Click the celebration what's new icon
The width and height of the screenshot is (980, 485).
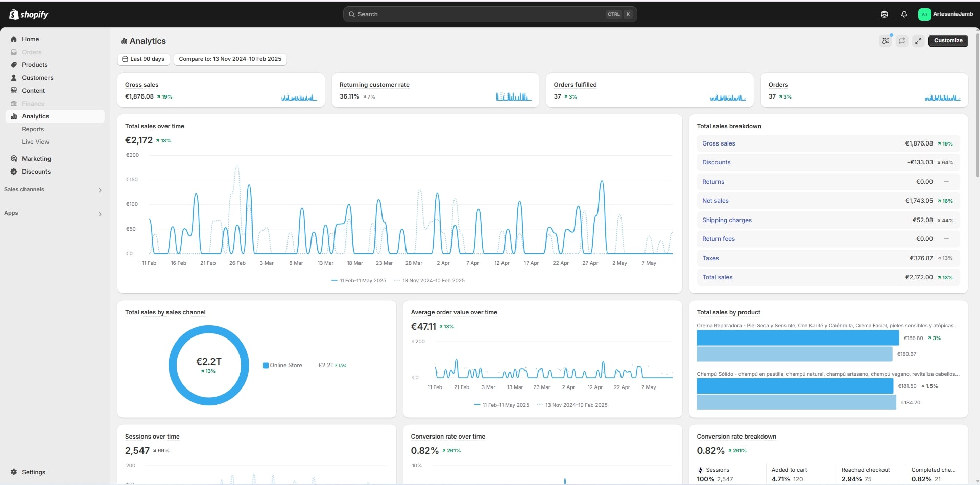[886, 41]
